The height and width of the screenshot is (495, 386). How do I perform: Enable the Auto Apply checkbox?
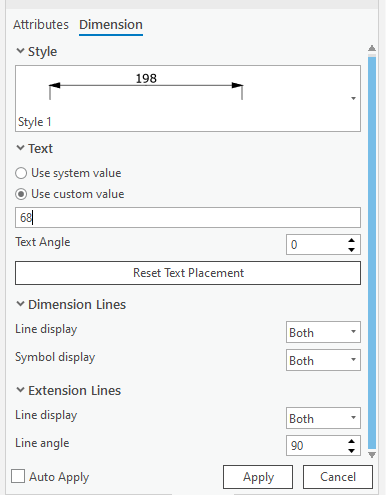click(x=18, y=476)
